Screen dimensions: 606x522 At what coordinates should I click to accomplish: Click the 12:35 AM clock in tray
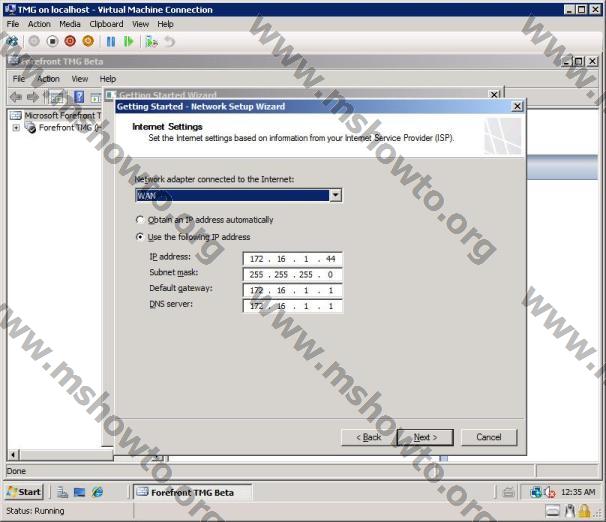click(x=578, y=492)
